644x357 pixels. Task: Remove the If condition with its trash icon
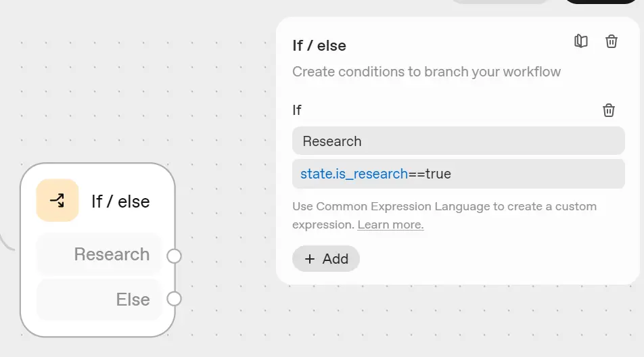(609, 110)
